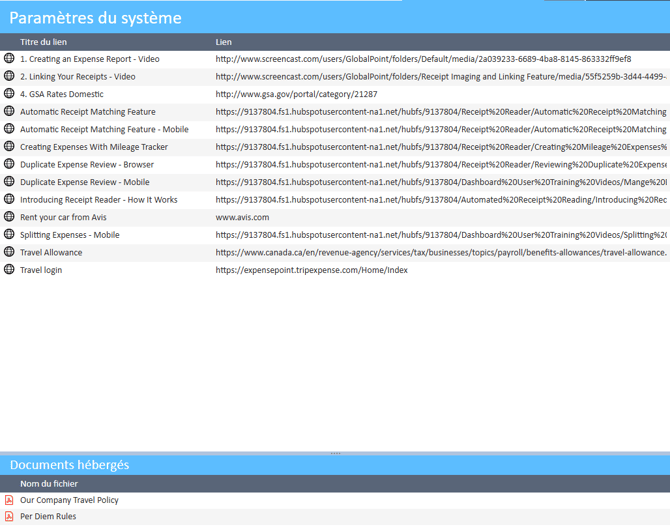The width and height of the screenshot is (670, 529).
Task: Select 'Duplicate Expense Review - Mobile' title
Action: [85, 182]
